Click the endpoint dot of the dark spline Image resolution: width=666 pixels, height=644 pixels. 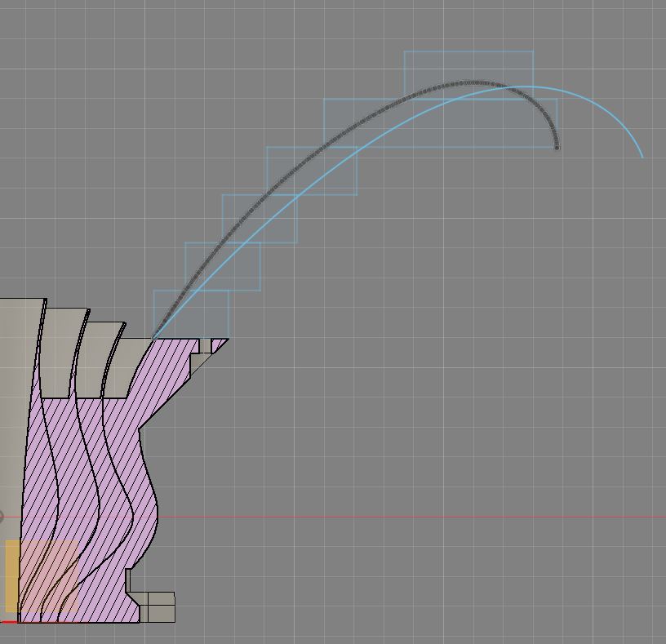pos(557,148)
